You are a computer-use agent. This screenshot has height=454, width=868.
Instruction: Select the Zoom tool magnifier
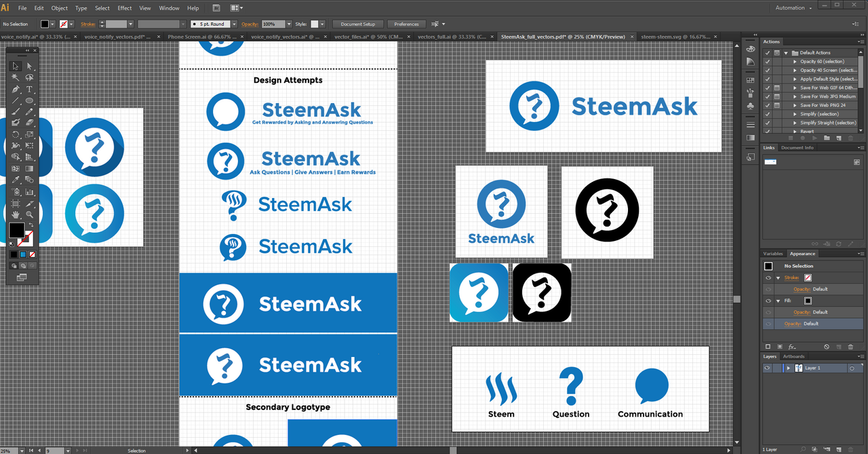[x=29, y=214]
